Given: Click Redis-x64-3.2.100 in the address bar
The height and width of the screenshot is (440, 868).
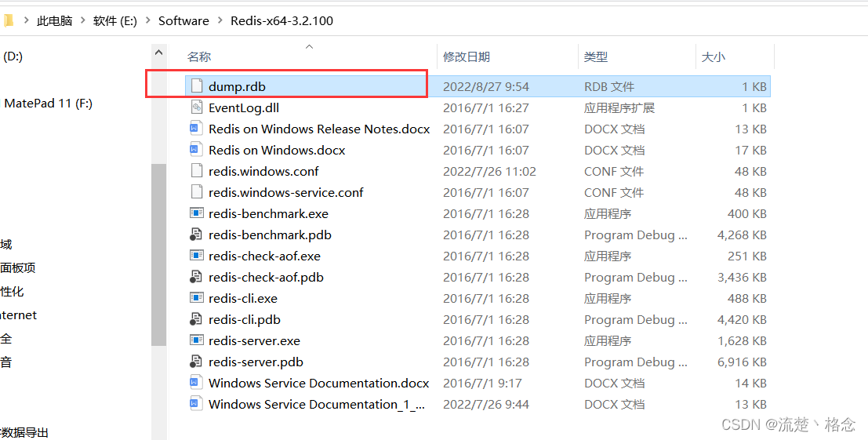Looking at the screenshot, I should (x=281, y=21).
